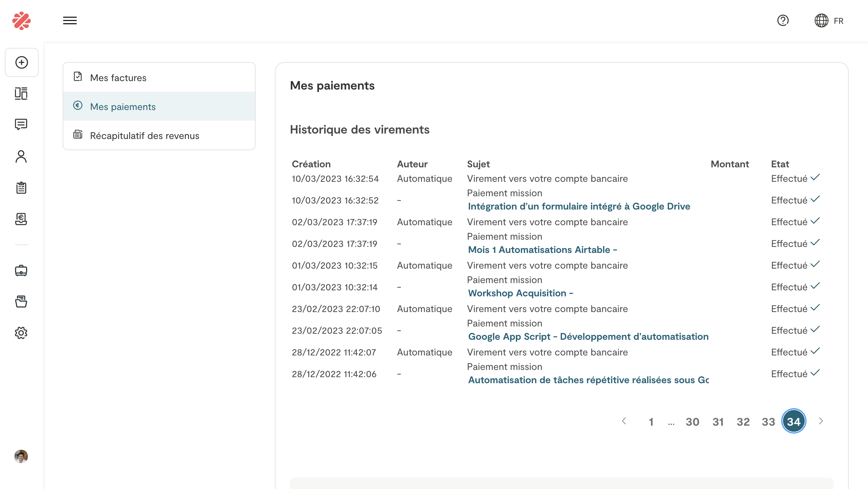The width and height of the screenshot is (868, 489).
Task: Click date 23/02/2023 22:07:10
Action: pos(336,309)
